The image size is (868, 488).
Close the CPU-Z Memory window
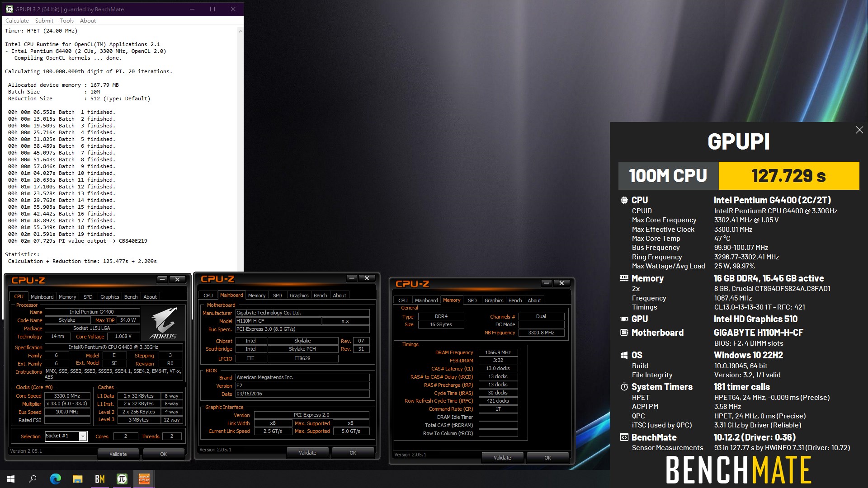pyautogui.click(x=562, y=283)
